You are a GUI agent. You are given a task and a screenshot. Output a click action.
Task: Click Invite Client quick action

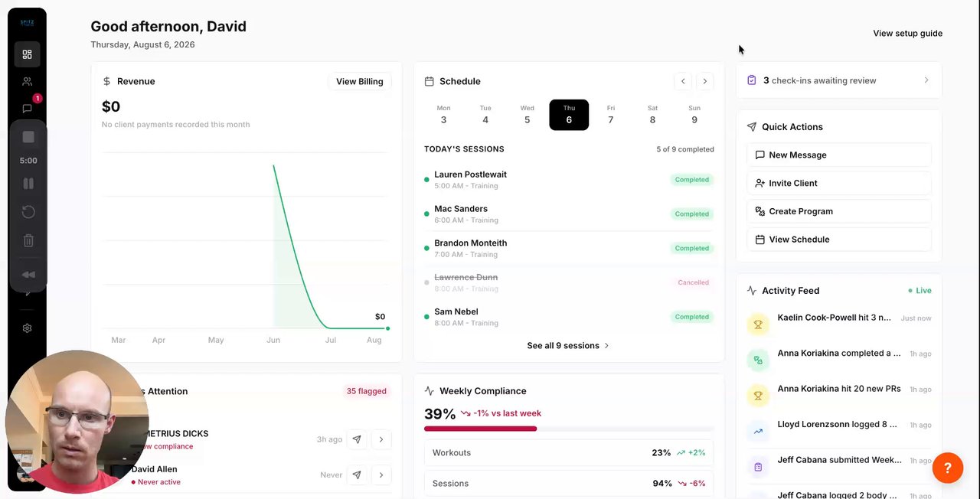[838, 183]
